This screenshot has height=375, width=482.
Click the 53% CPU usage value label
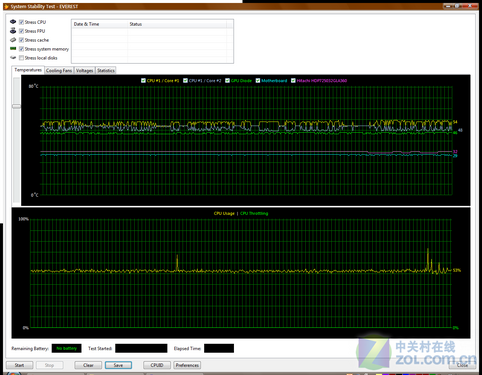click(x=457, y=270)
